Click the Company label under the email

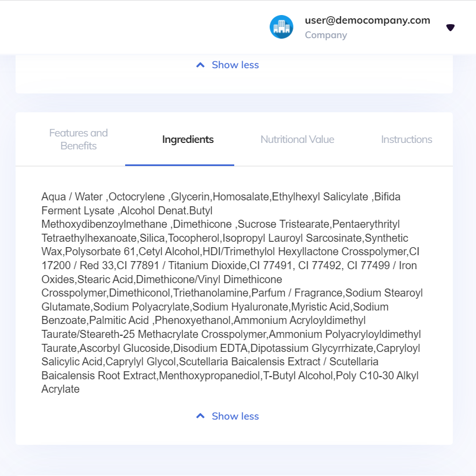[326, 35]
